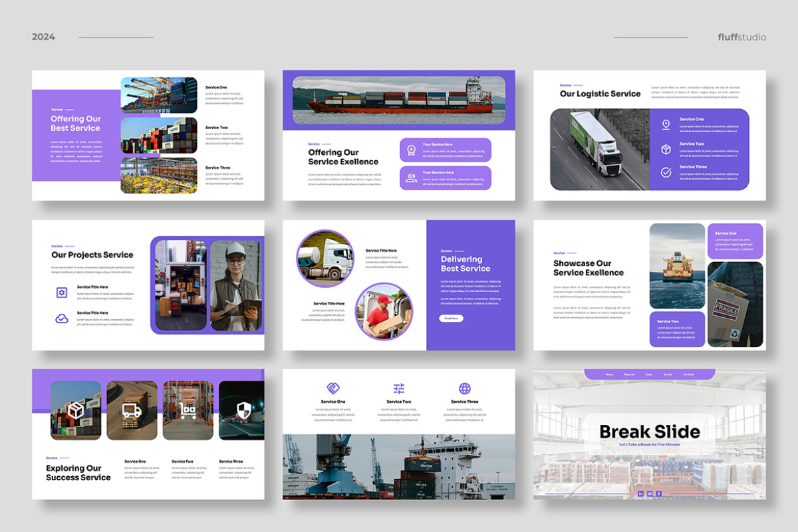
Task: Open the About Us navigation item
Action: coord(629,374)
